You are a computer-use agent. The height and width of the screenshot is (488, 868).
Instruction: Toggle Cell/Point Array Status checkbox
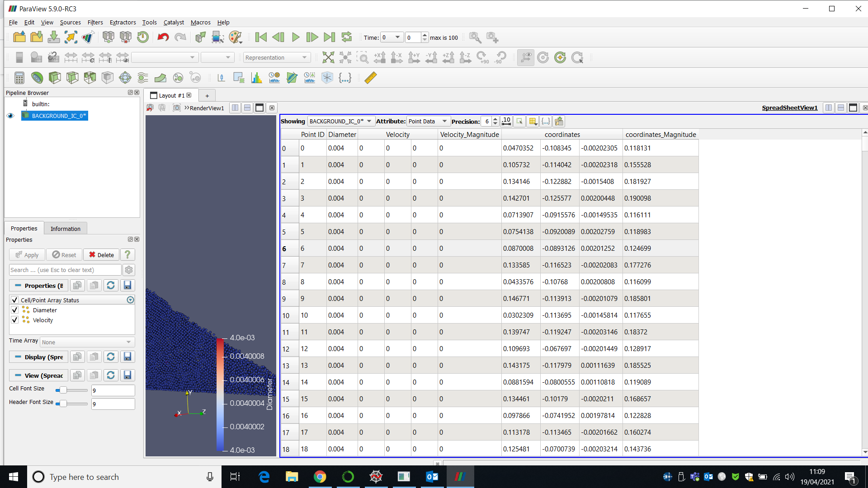pyautogui.click(x=14, y=300)
